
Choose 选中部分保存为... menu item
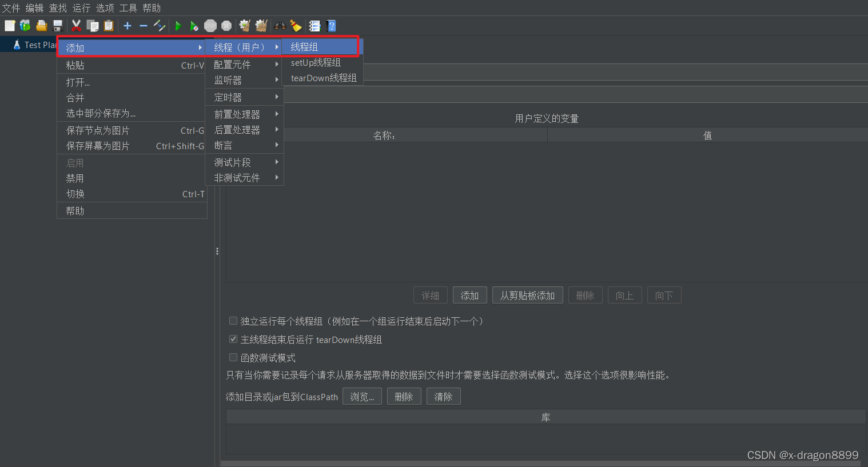[132, 113]
